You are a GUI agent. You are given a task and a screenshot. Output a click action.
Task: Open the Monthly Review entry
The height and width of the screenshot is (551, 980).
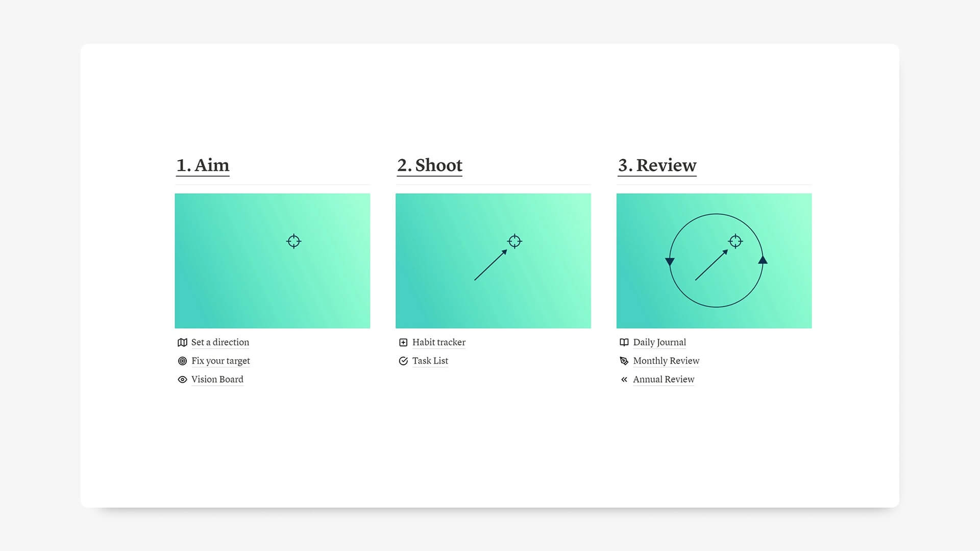coord(665,361)
